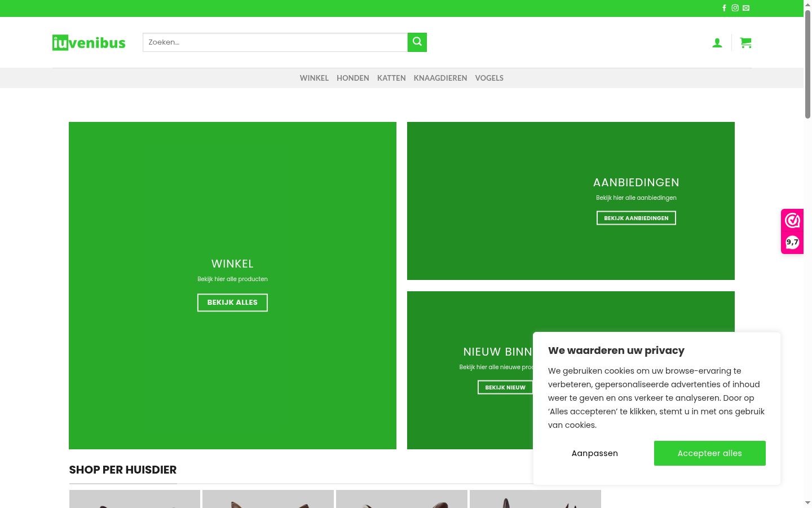Click 'Bekijk hier alle producten' text
The width and height of the screenshot is (812, 508).
pyautogui.click(x=232, y=279)
